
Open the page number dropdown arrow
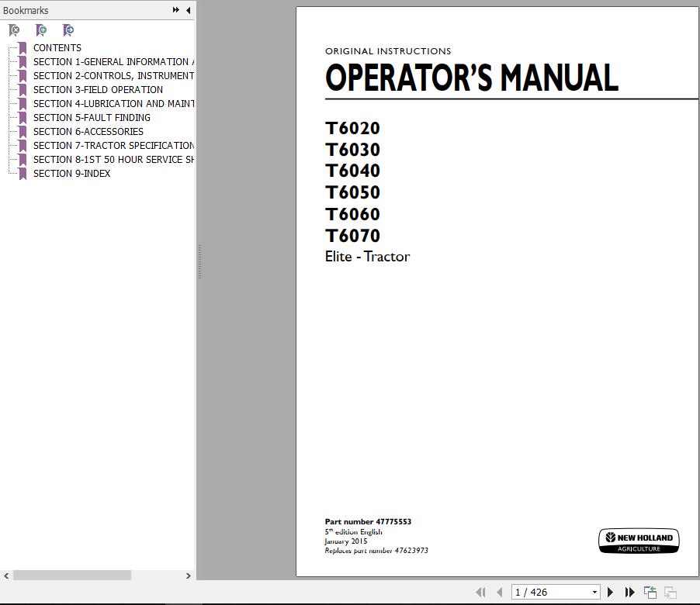pos(594,592)
